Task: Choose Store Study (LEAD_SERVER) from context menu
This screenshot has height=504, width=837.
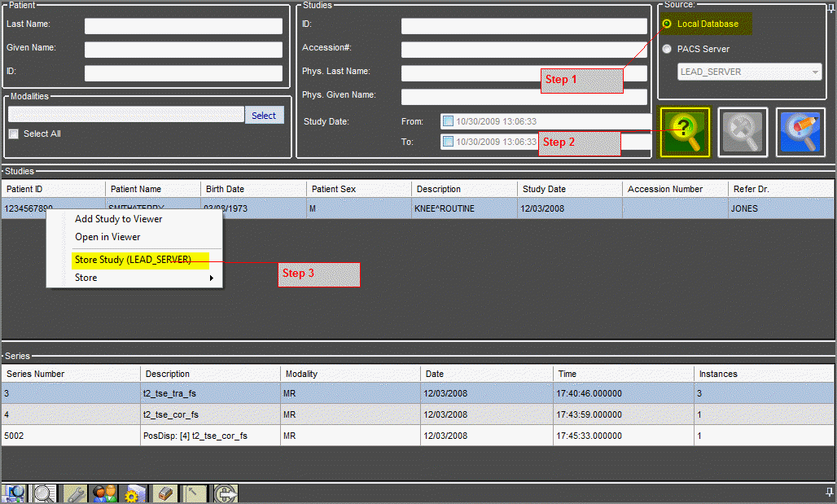Action: pyautogui.click(x=133, y=260)
